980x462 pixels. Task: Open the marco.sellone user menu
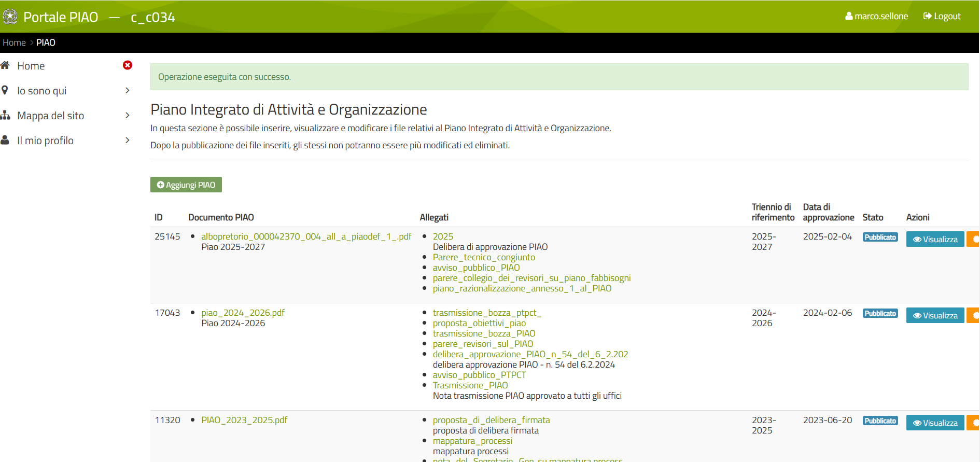[876, 16]
